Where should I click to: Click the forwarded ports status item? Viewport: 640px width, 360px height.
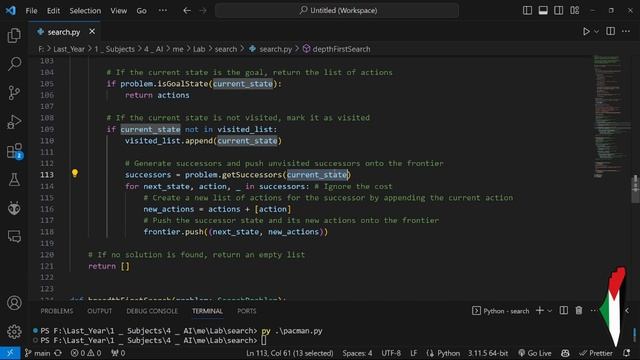118,353
